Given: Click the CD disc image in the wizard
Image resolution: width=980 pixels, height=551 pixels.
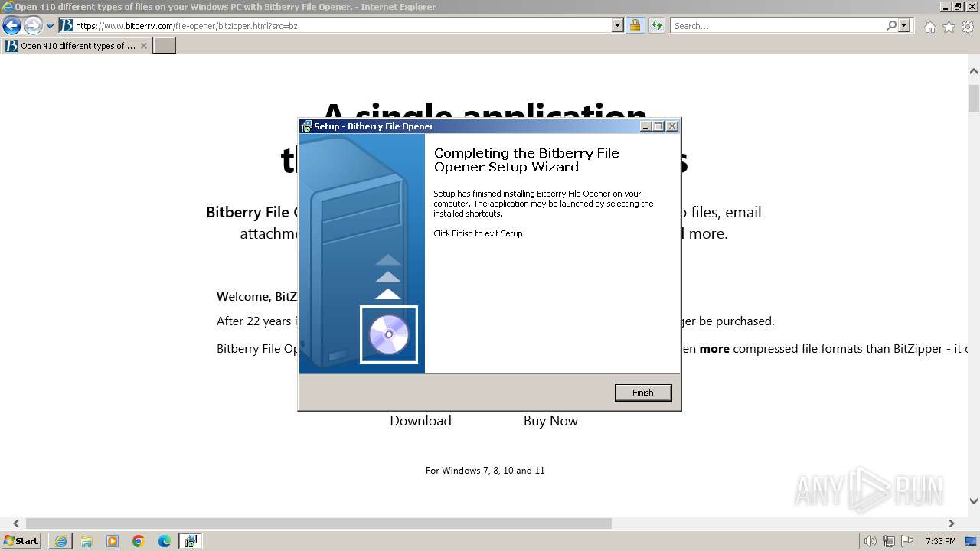Looking at the screenshot, I should (389, 334).
